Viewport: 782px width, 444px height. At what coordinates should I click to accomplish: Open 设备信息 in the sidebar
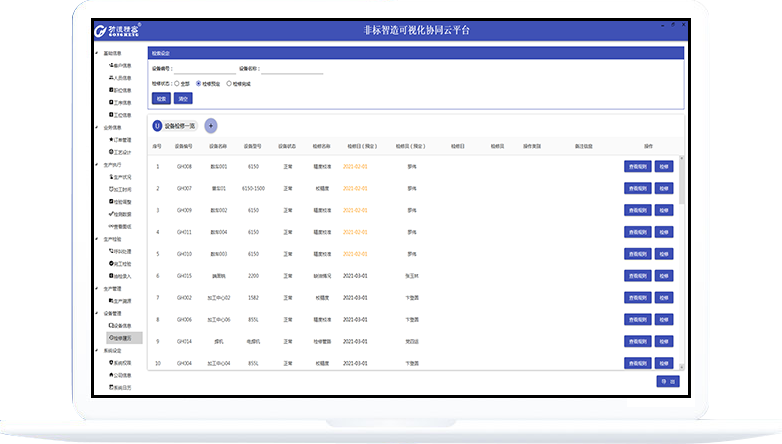pos(121,325)
